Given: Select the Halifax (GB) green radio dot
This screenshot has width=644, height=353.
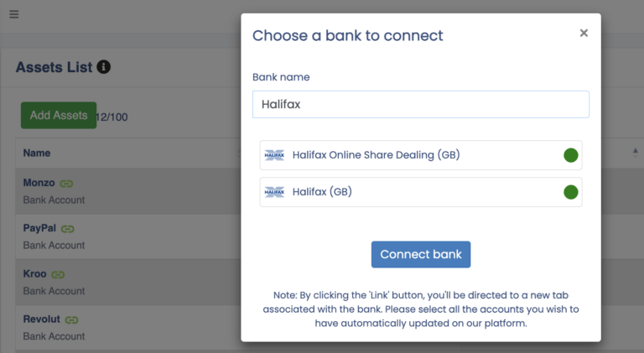Looking at the screenshot, I should [571, 192].
